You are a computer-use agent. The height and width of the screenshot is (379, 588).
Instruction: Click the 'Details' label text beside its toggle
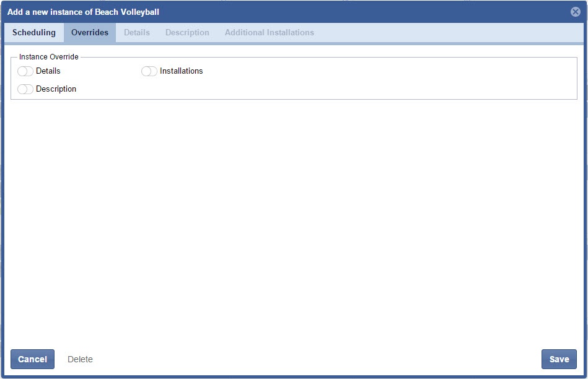(x=48, y=71)
